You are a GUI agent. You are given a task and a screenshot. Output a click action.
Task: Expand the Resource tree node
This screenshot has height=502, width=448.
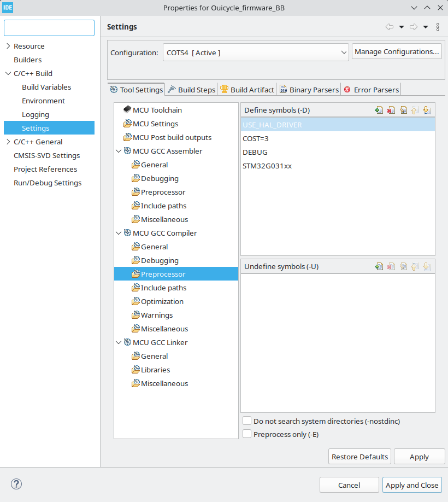pos(8,46)
